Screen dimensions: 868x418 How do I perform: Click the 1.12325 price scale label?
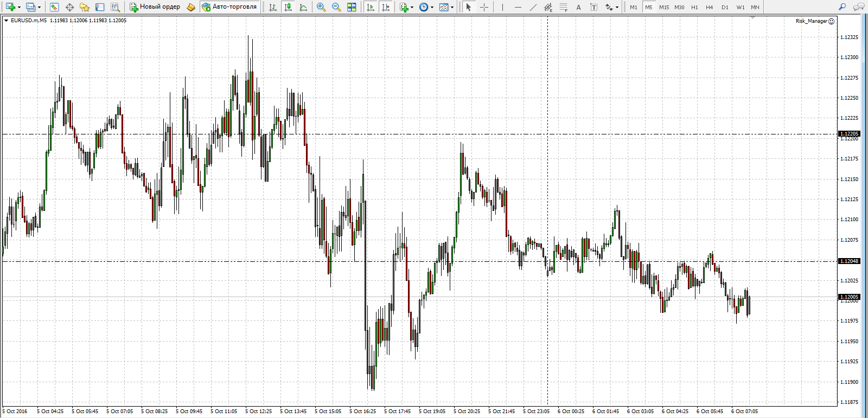tap(849, 37)
